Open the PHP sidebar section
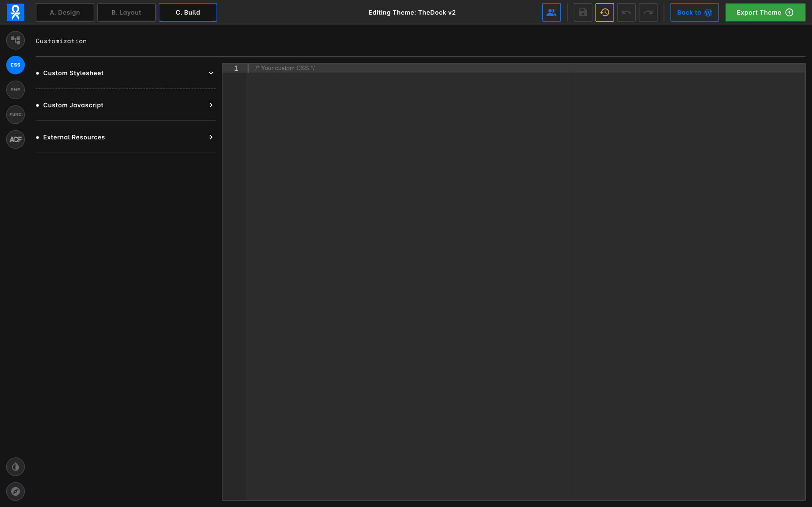This screenshot has width=812, height=507. pyautogui.click(x=16, y=90)
